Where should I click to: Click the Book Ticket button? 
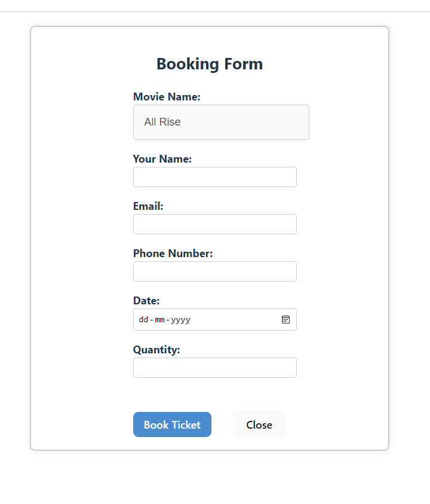[x=172, y=424]
